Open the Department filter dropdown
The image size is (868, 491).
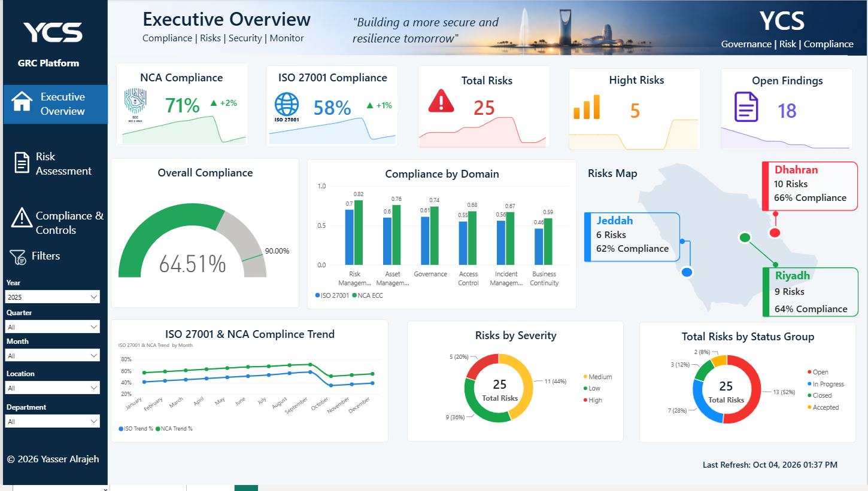point(53,421)
